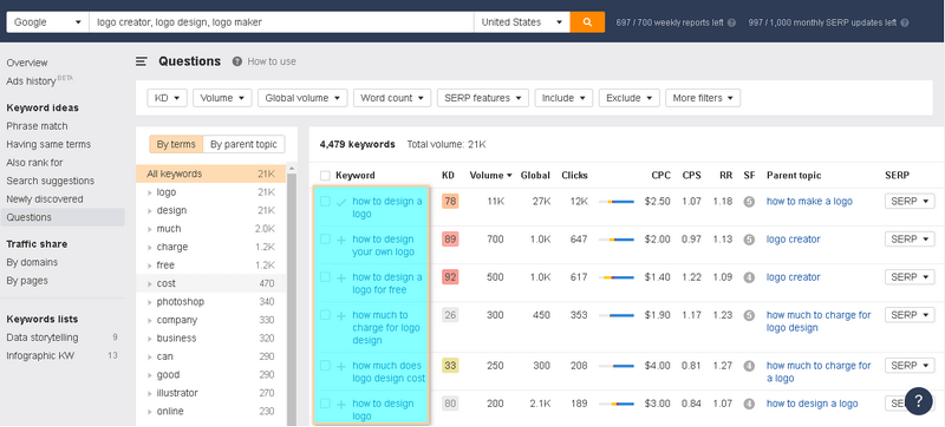Open Traffic share By pages
Viewport: 945px width, 427px height.
click(x=27, y=281)
